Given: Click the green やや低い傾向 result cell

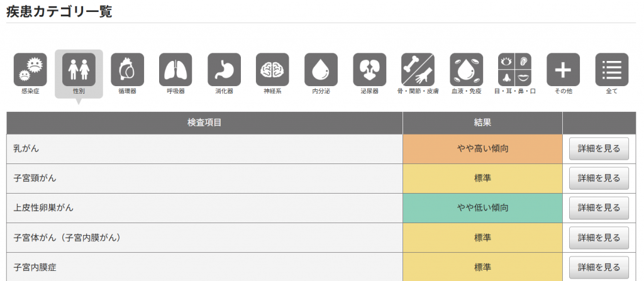Looking at the screenshot, I should pos(482,208).
